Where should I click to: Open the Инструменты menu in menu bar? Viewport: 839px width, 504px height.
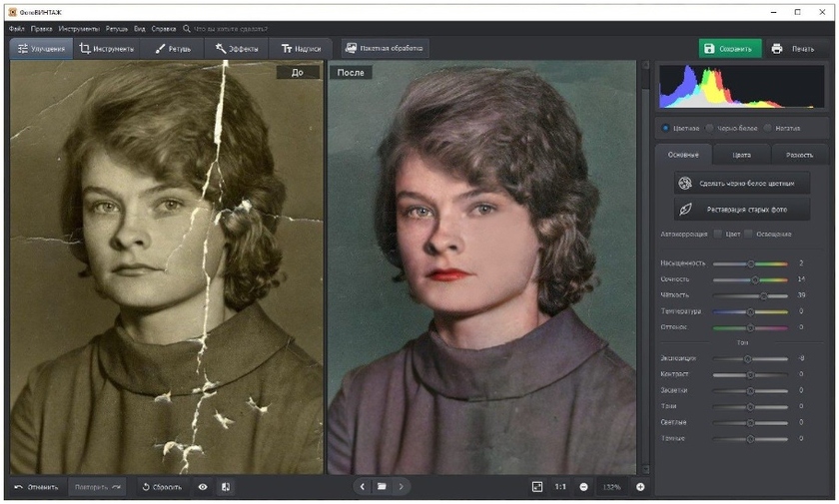click(79, 29)
